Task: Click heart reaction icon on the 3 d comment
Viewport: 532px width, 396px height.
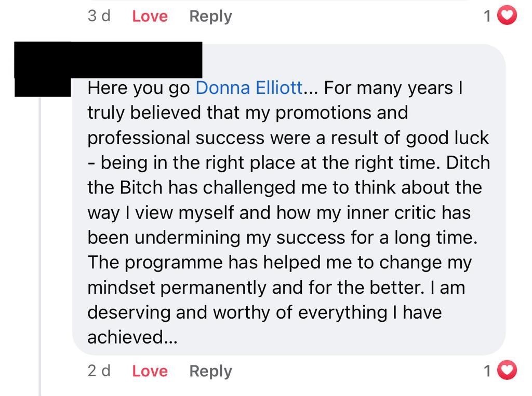Action: click(x=508, y=16)
